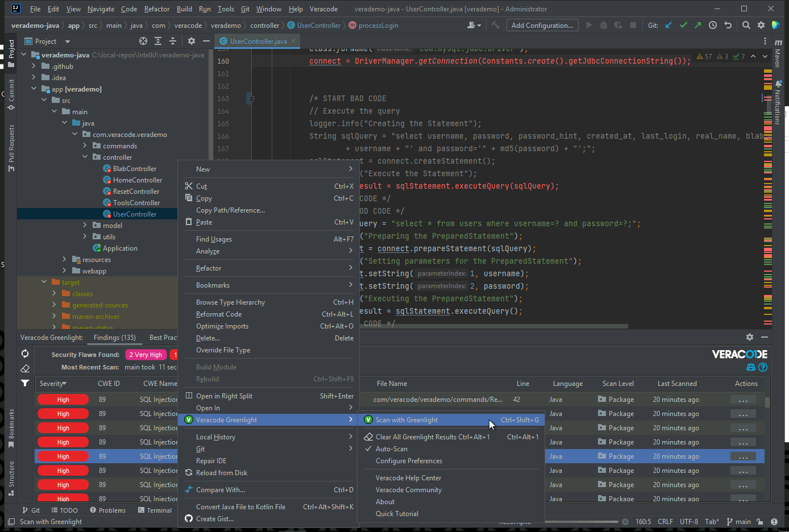Viewport: 789px width, 532px height.
Task: Switch to the Findings (135) tab
Action: point(115,338)
